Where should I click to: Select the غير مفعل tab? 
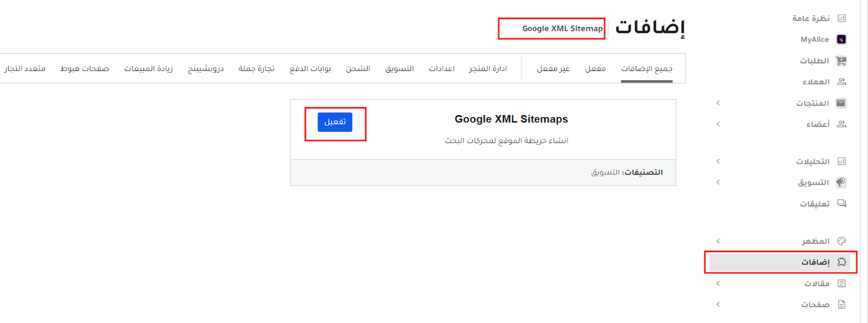point(553,69)
